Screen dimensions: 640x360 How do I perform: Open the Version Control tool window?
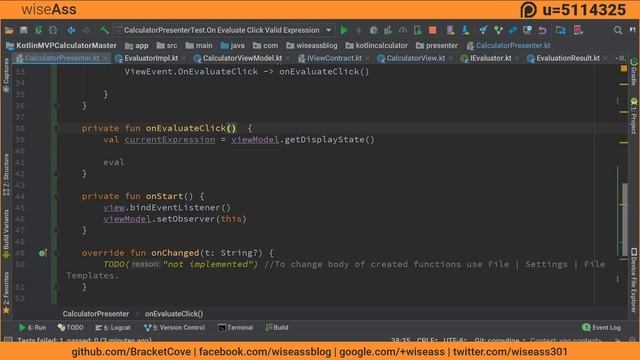174,328
